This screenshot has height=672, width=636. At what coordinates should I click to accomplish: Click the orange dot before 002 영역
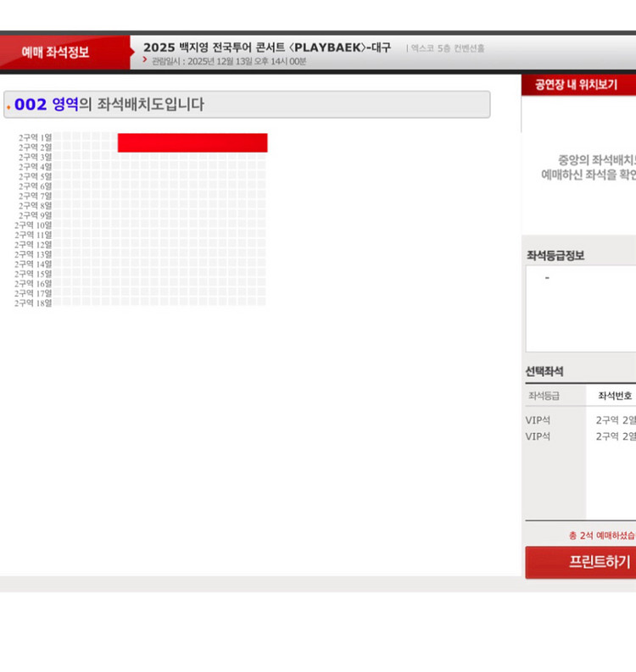pos(8,107)
